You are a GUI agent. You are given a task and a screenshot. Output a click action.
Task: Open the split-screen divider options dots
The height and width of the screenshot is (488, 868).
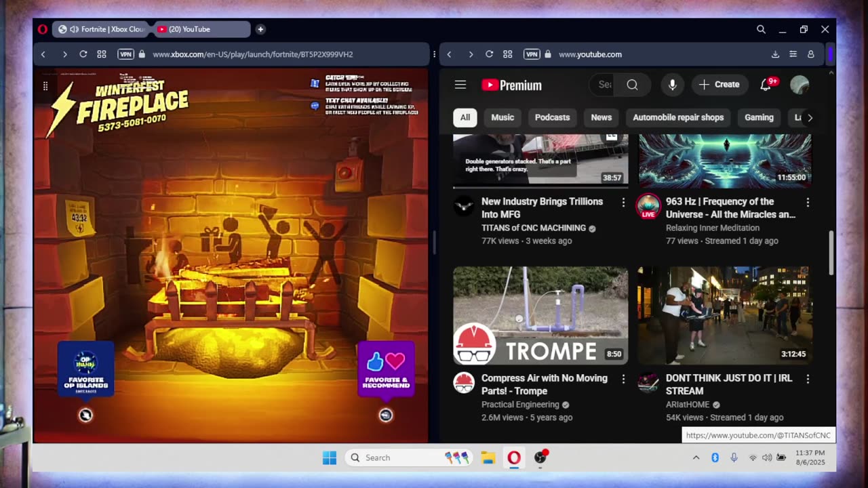tap(434, 54)
